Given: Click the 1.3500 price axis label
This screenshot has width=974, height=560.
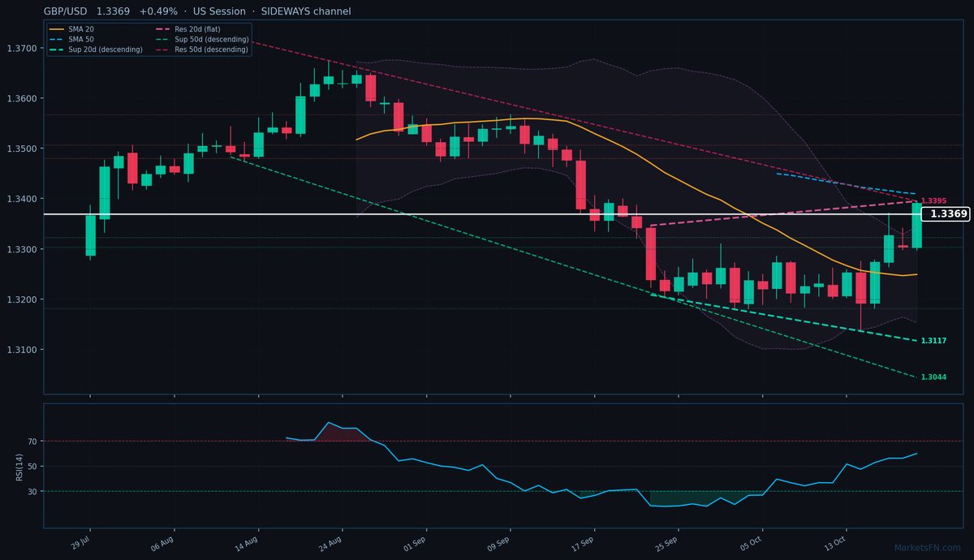Looking at the screenshot, I should pyautogui.click(x=23, y=149).
